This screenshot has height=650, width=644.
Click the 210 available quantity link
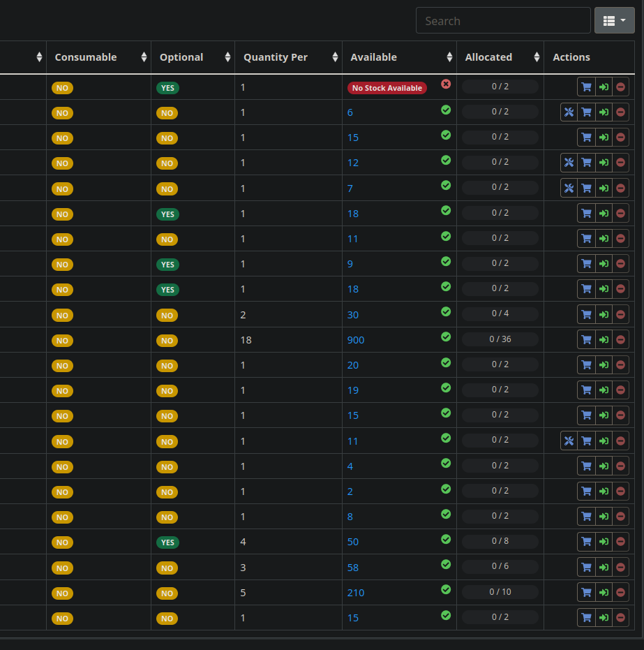click(x=355, y=592)
